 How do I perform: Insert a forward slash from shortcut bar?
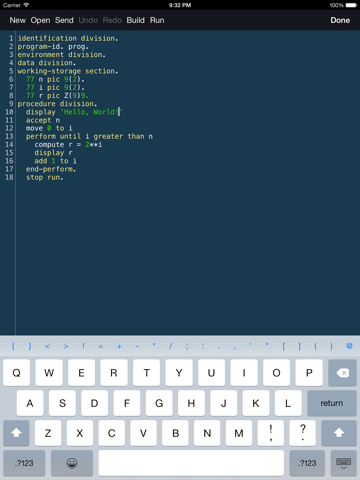point(170,346)
